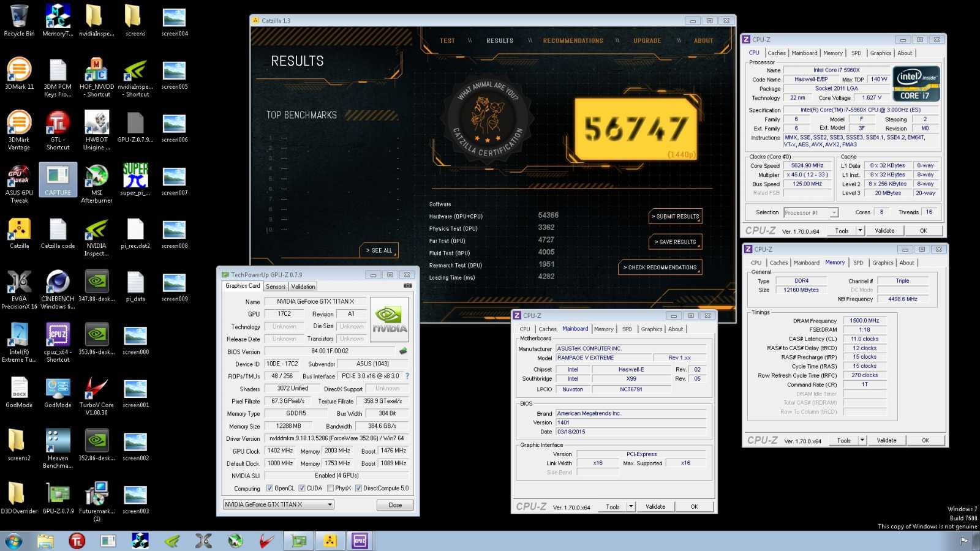Select the CAPTURE desktop icon
The image size is (980, 551).
(58, 180)
